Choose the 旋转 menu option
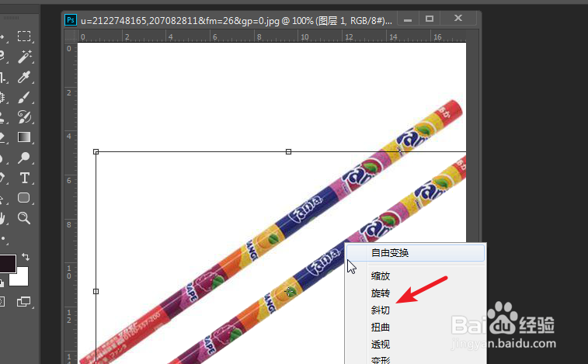The width and height of the screenshot is (588, 364). click(x=381, y=293)
